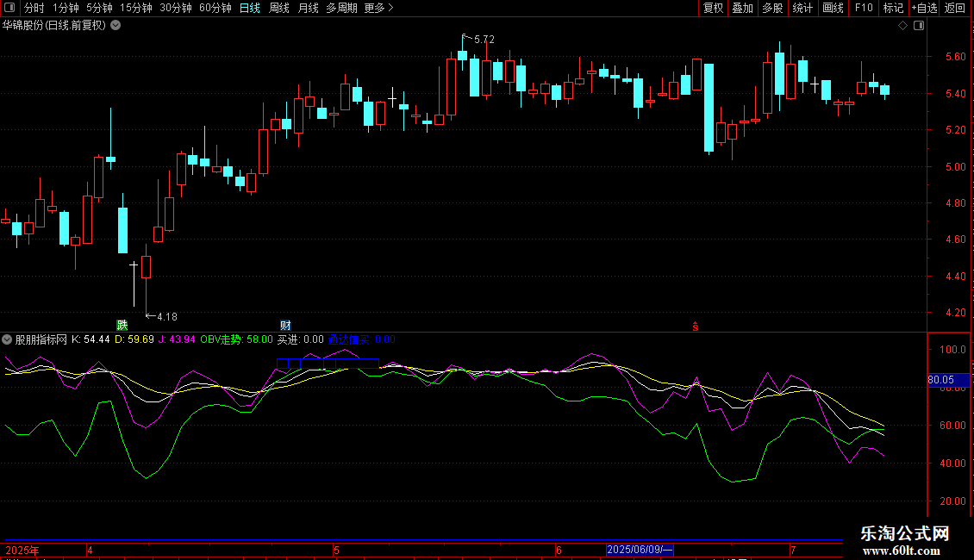Click the 买进: 0.00 label

click(x=301, y=339)
